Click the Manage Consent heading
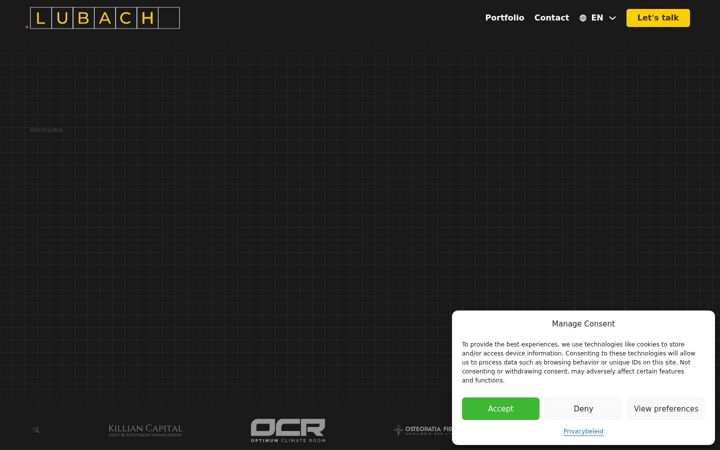720x450 pixels. [583, 324]
